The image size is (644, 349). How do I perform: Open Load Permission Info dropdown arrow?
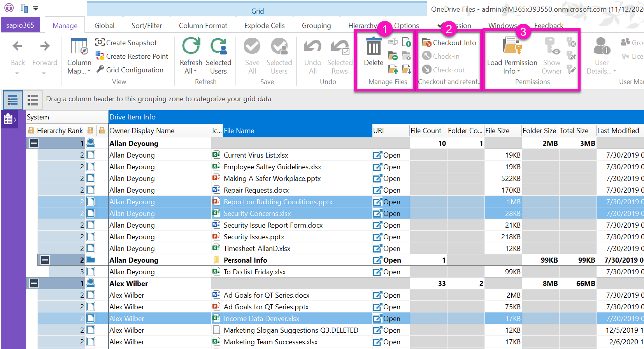pos(519,71)
